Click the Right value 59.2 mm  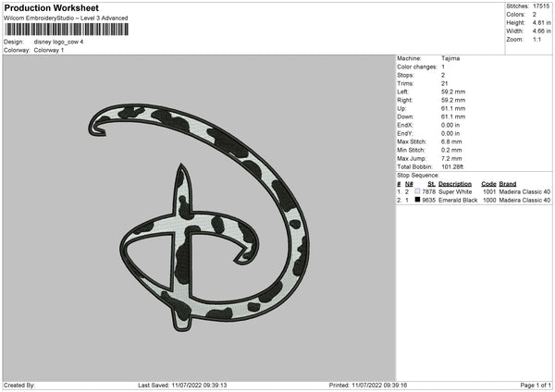click(x=453, y=100)
